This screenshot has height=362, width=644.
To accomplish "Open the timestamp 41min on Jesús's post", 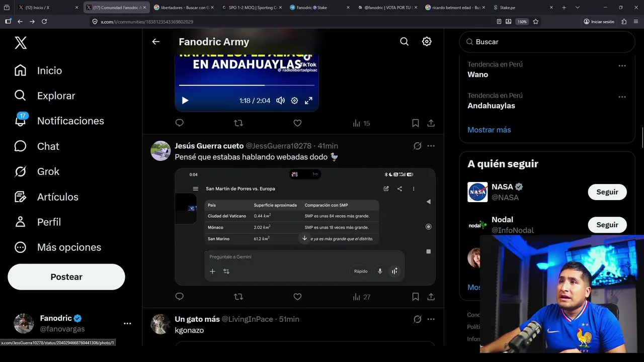I will [328, 146].
